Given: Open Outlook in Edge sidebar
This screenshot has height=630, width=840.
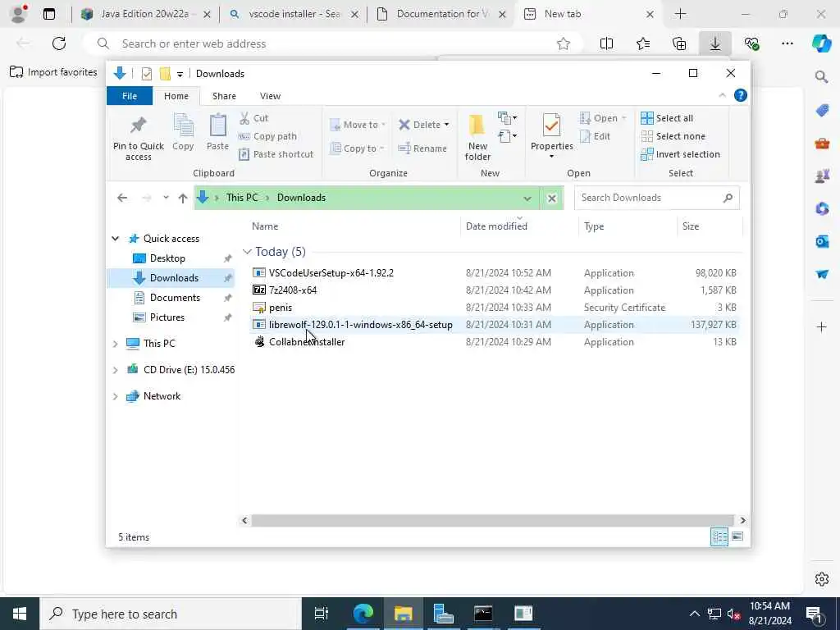Looking at the screenshot, I should coord(822,242).
